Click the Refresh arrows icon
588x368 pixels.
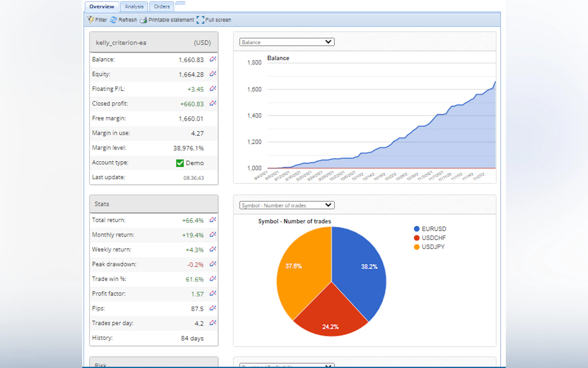coord(113,20)
